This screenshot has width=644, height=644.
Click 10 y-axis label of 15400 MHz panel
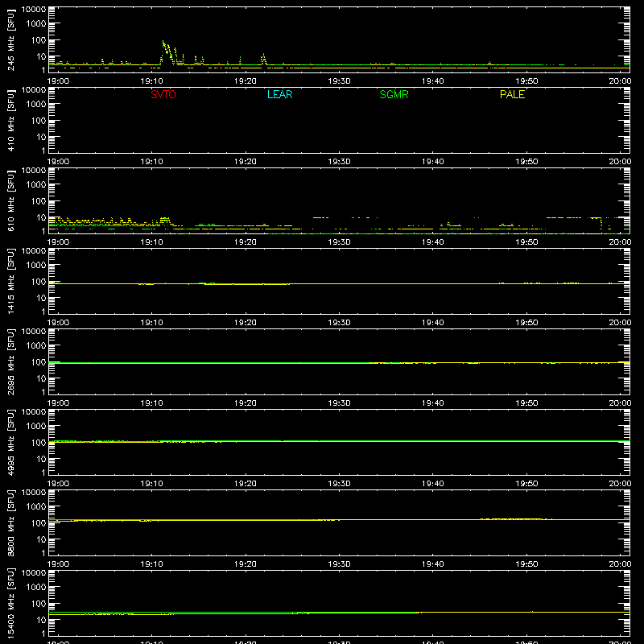click(x=41, y=620)
